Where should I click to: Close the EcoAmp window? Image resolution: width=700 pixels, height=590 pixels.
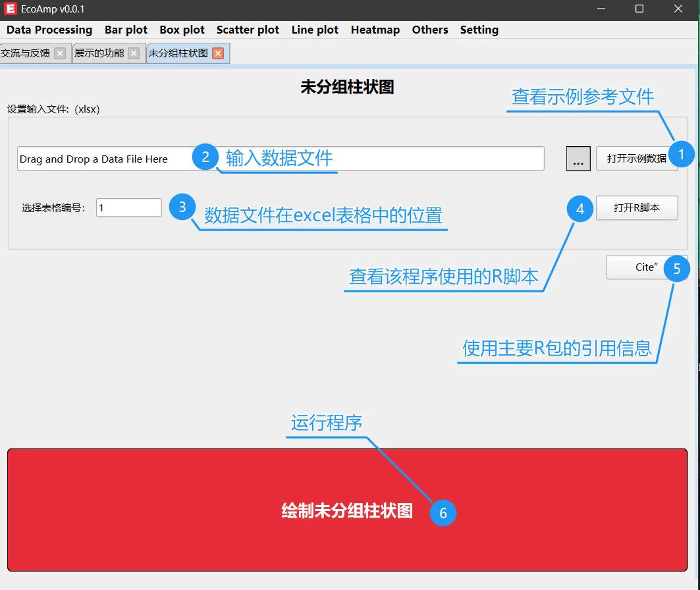(678, 9)
